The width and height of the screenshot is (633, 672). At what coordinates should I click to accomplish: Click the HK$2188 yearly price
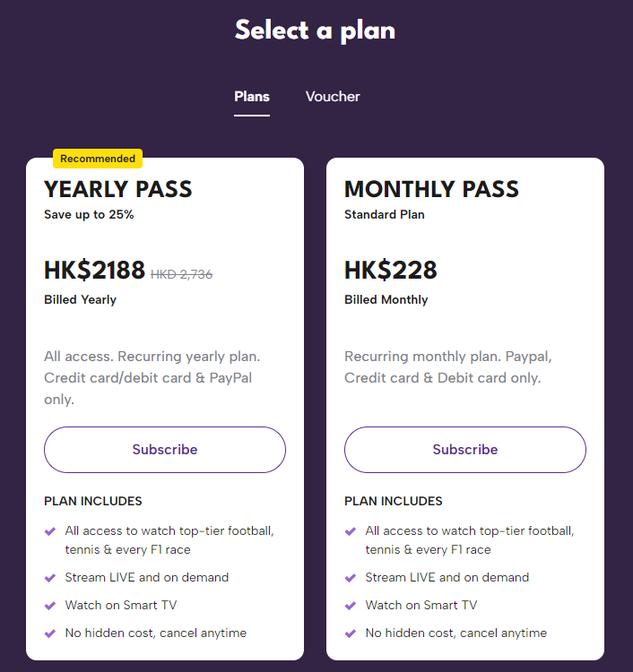(94, 271)
